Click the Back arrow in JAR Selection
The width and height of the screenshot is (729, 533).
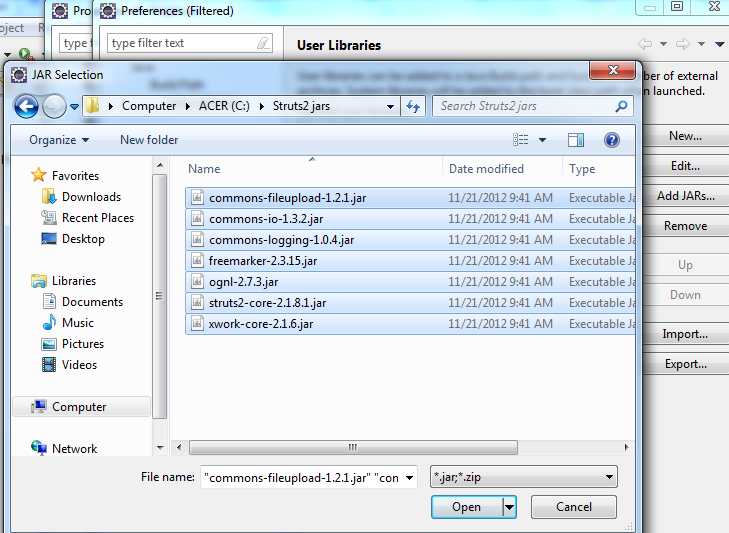(26, 107)
